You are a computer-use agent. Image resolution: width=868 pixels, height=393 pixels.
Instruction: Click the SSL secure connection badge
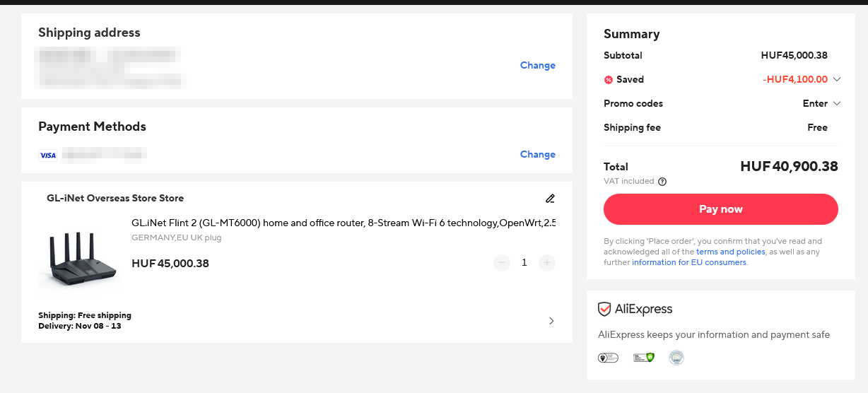[643, 358]
